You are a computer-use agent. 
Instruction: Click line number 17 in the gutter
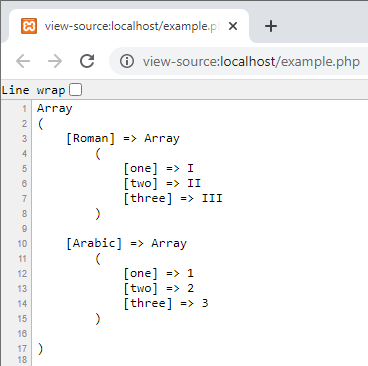coord(22,349)
